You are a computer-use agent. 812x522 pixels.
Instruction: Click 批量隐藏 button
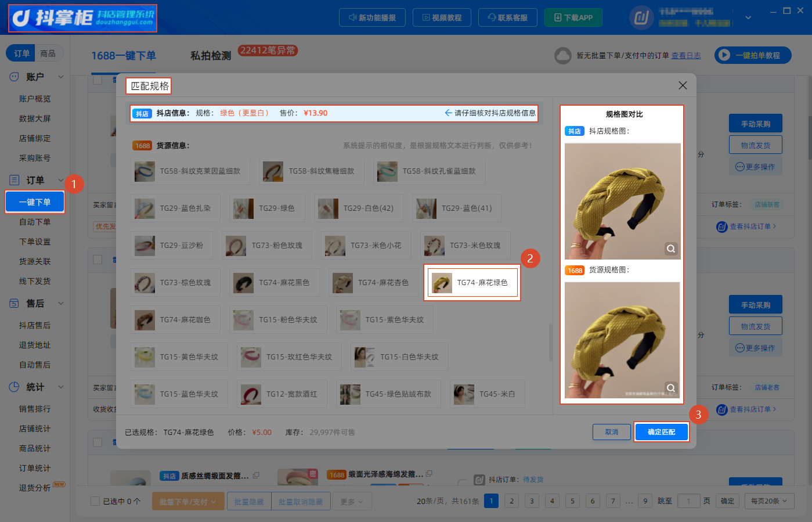click(249, 501)
